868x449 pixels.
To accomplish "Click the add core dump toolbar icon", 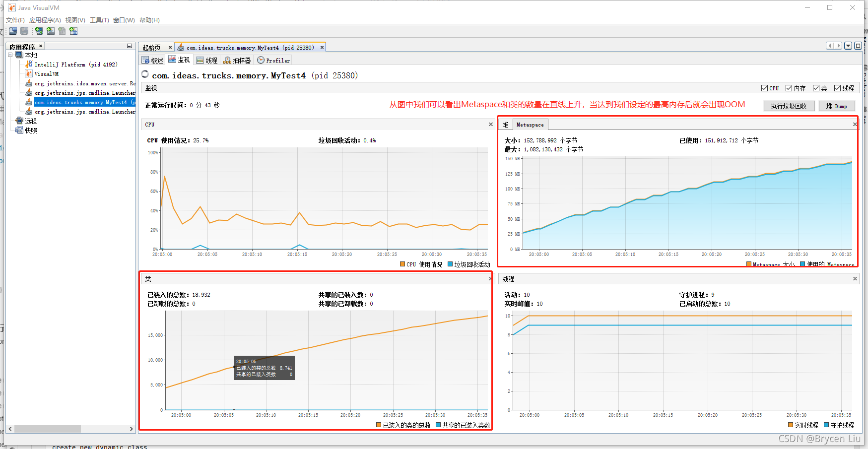I will (62, 31).
